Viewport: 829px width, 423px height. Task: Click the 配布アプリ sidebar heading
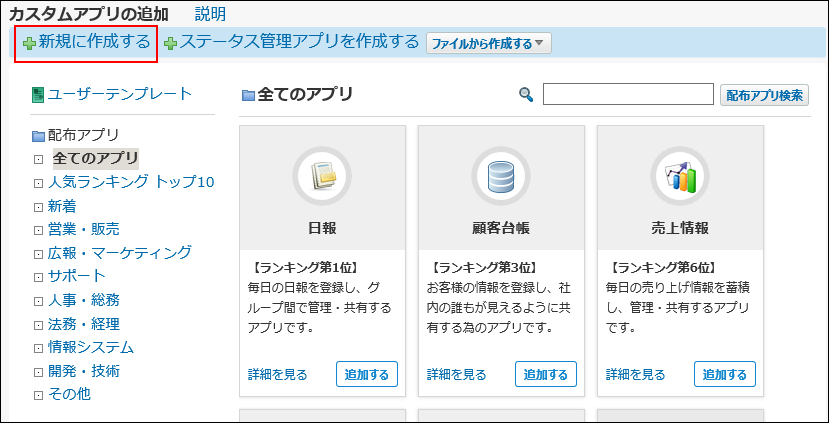tap(84, 135)
